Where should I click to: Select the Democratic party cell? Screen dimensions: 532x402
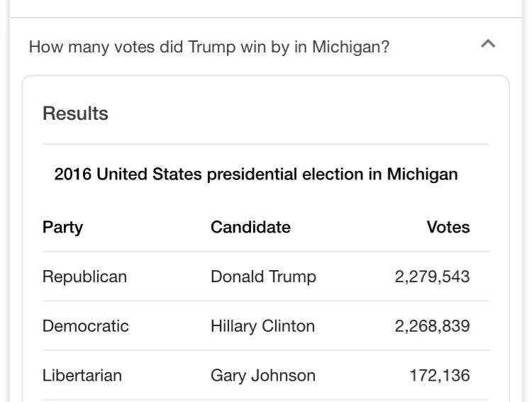85,325
